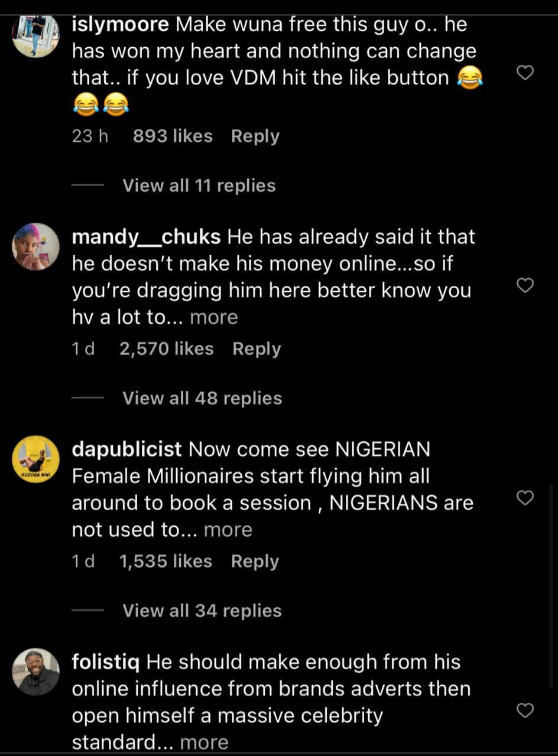Heart the dapublicist comment
The image size is (558, 756).
pyautogui.click(x=525, y=498)
